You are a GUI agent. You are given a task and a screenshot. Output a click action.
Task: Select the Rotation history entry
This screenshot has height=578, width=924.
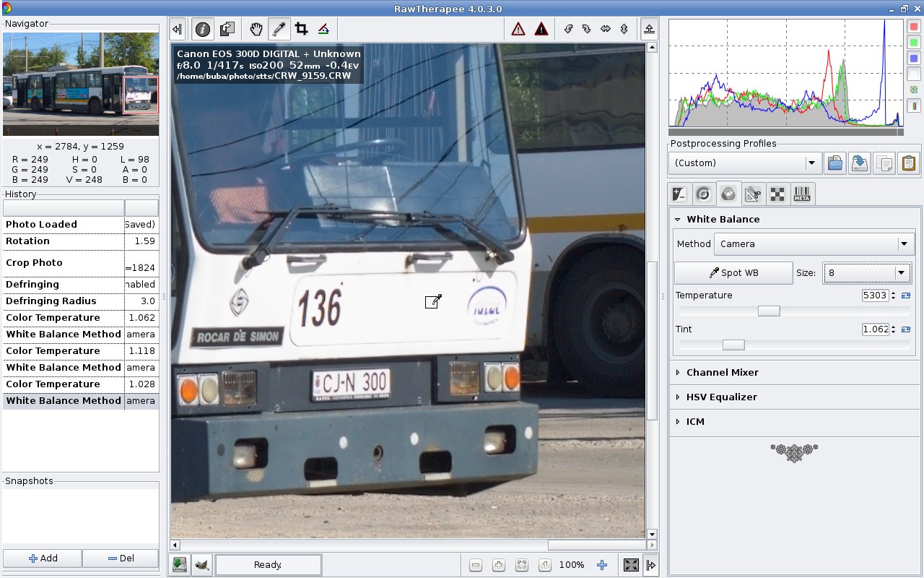point(81,241)
